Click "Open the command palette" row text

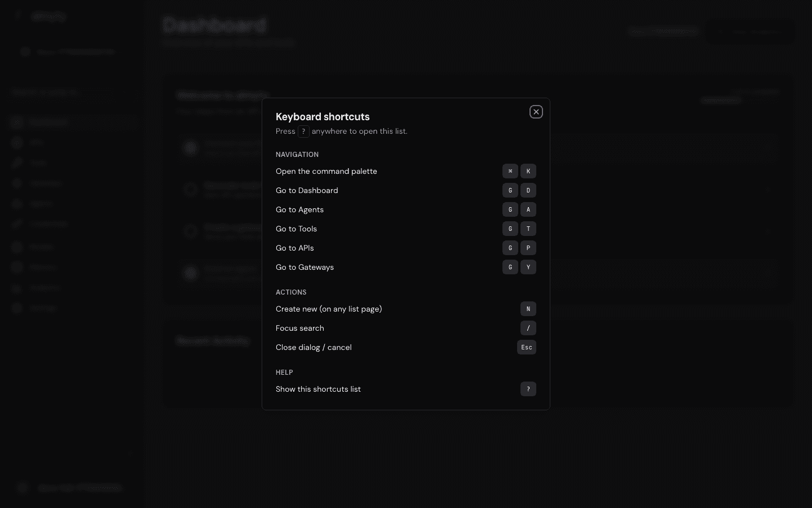pyautogui.click(x=326, y=171)
